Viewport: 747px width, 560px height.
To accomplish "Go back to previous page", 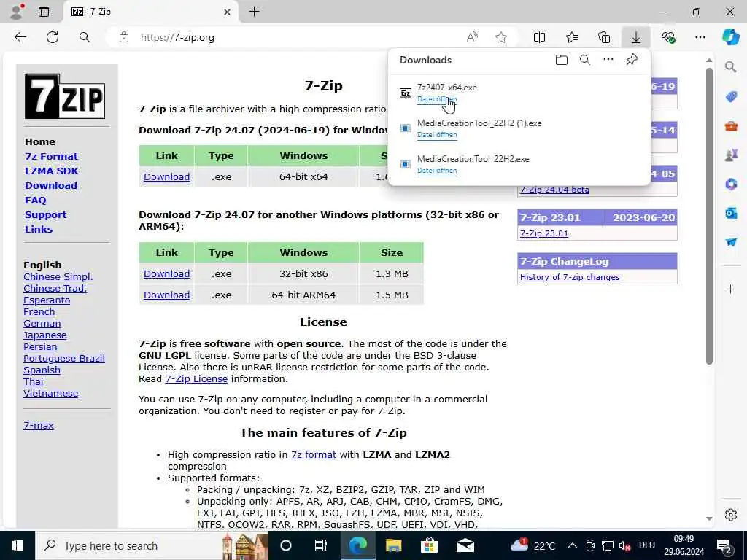I will click(20, 37).
